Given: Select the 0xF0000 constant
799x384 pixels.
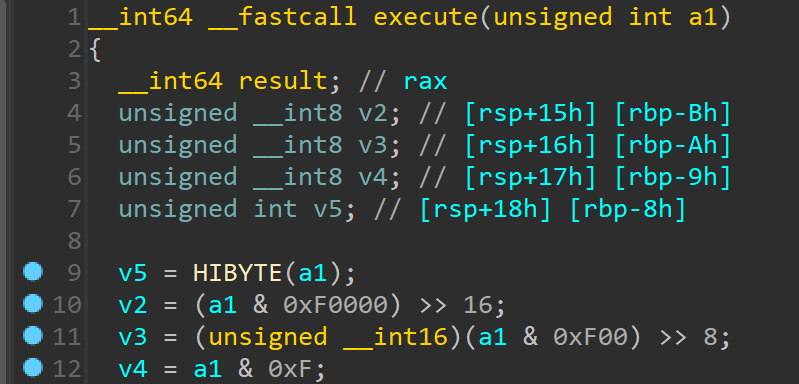Looking at the screenshot, I should [x=335, y=305].
